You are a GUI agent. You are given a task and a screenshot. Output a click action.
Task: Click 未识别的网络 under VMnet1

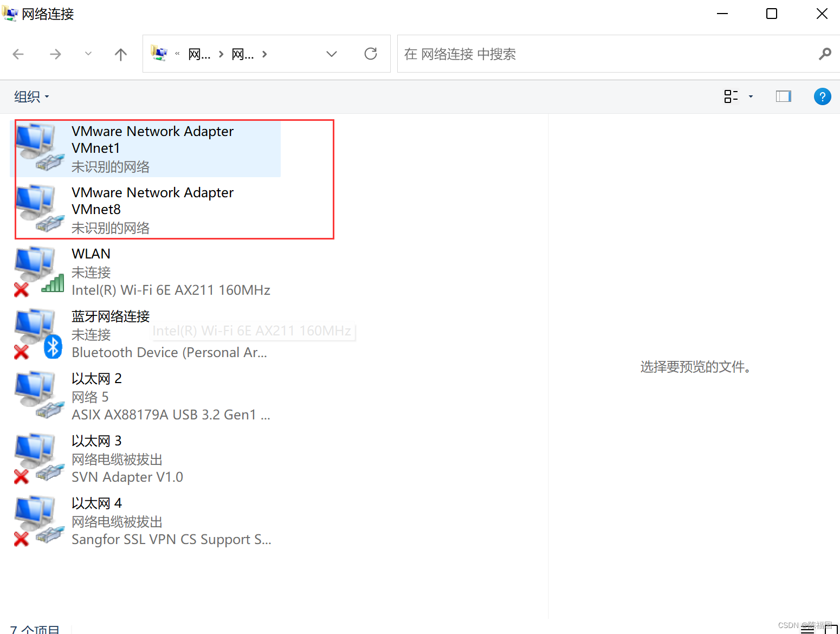(111, 167)
